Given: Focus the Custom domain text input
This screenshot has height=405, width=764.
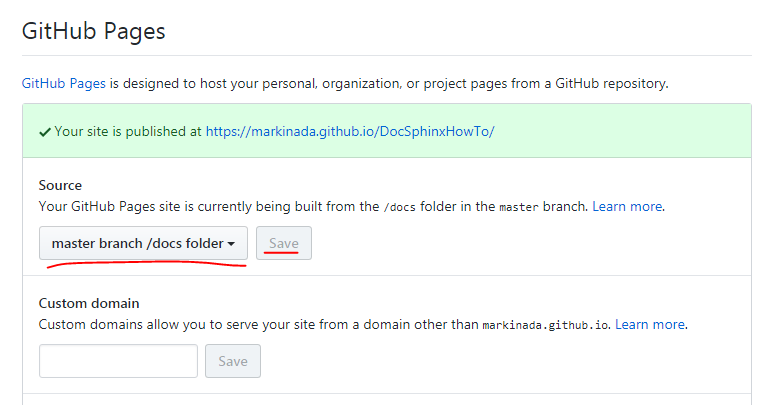Looking at the screenshot, I should point(118,361).
